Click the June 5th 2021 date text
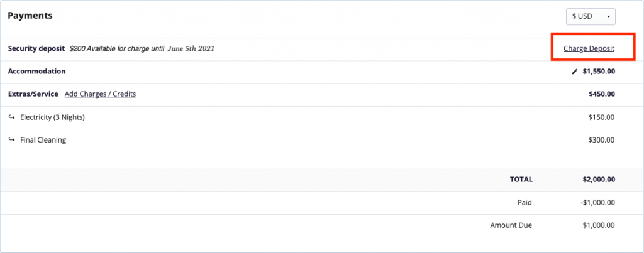This screenshot has height=253, width=644. pos(191,48)
